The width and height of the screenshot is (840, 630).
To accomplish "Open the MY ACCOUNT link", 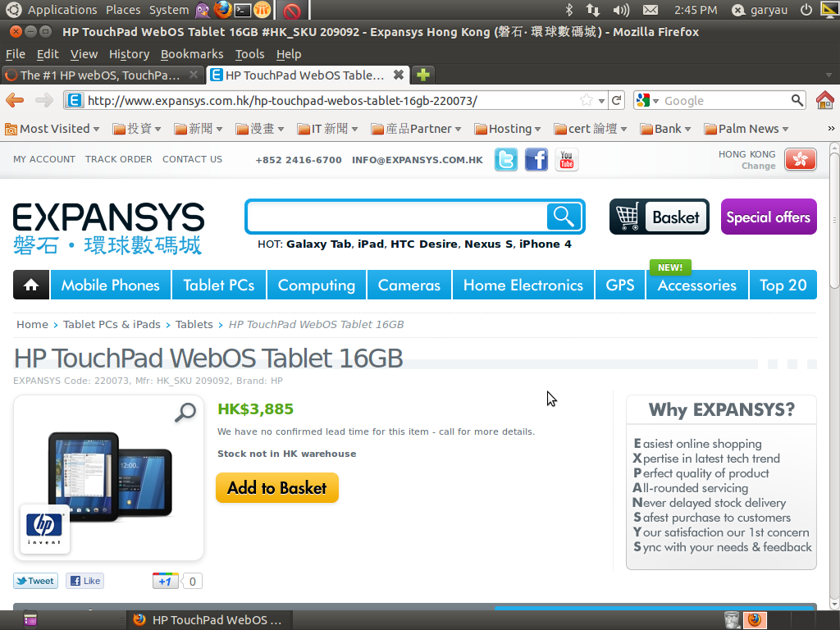I will (x=44, y=159).
